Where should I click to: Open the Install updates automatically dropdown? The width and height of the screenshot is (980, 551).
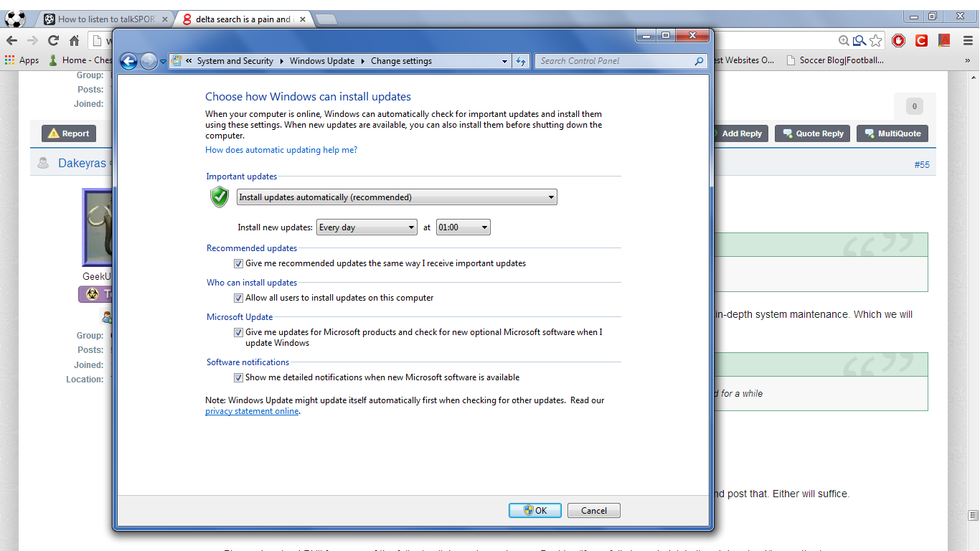click(397, 197)
